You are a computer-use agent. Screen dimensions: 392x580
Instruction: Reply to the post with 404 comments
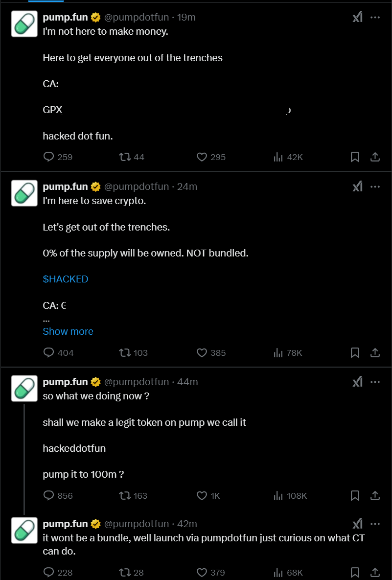coord(49,352)
